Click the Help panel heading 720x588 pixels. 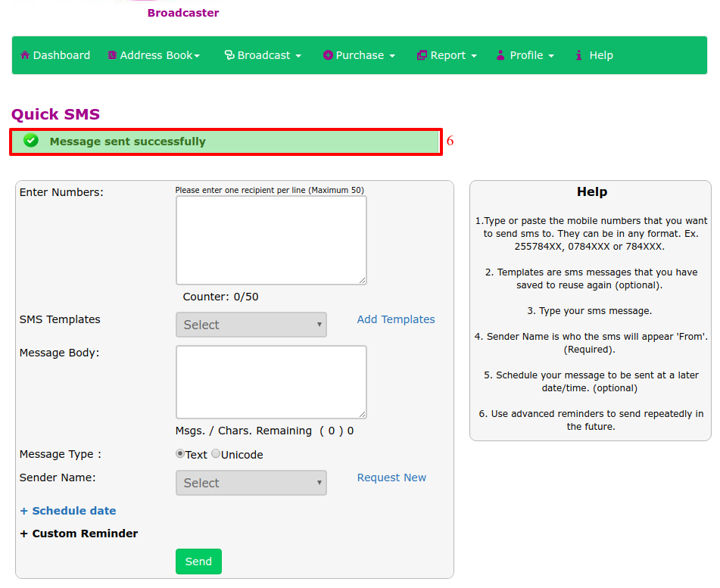click(592, 191)
